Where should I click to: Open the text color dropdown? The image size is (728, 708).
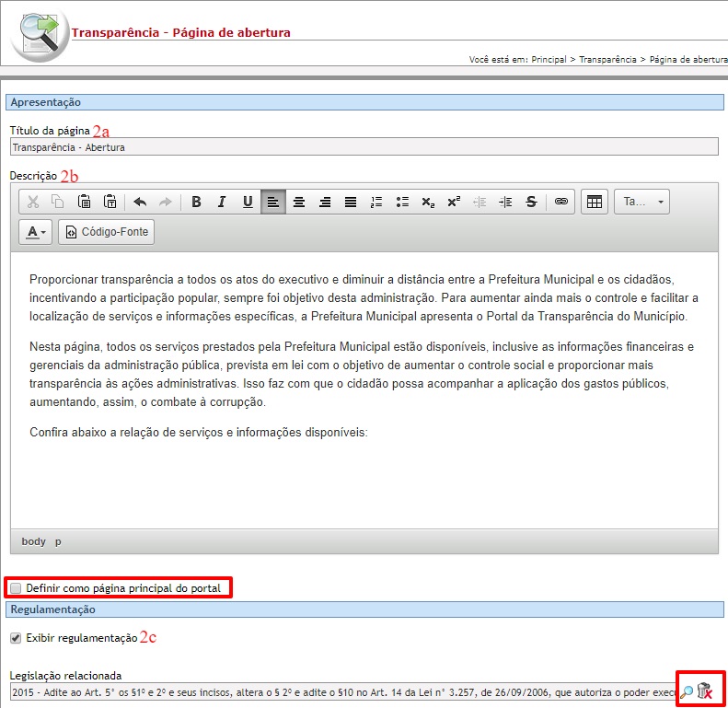pos(35,232)
